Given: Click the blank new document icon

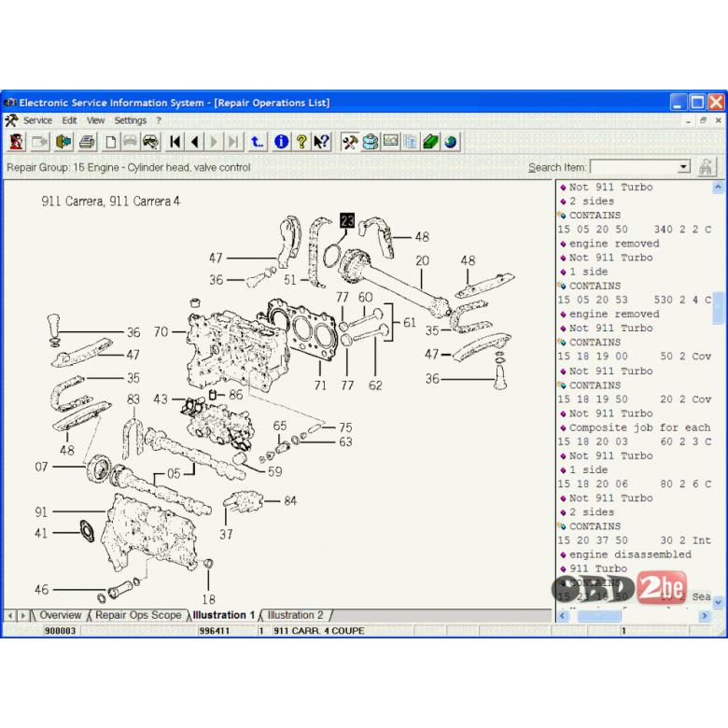Looking at the screenshot, I should [110, 142].
